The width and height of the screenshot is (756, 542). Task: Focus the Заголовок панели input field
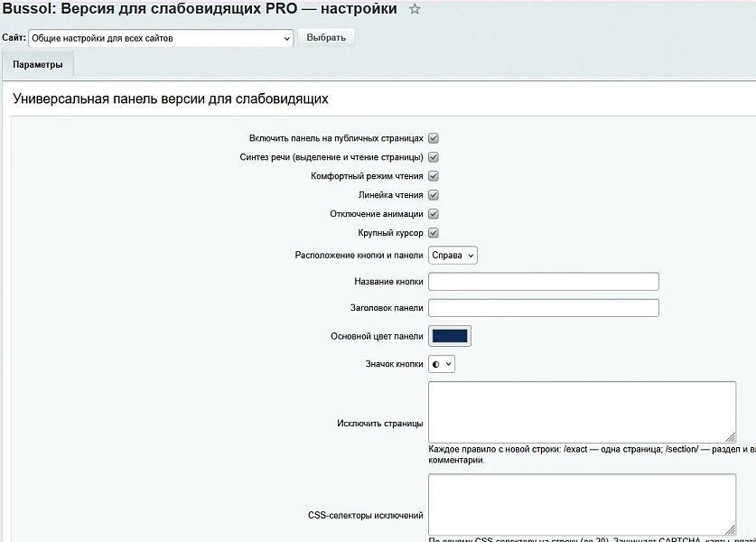pyautogui.click(x=544, y=308)
